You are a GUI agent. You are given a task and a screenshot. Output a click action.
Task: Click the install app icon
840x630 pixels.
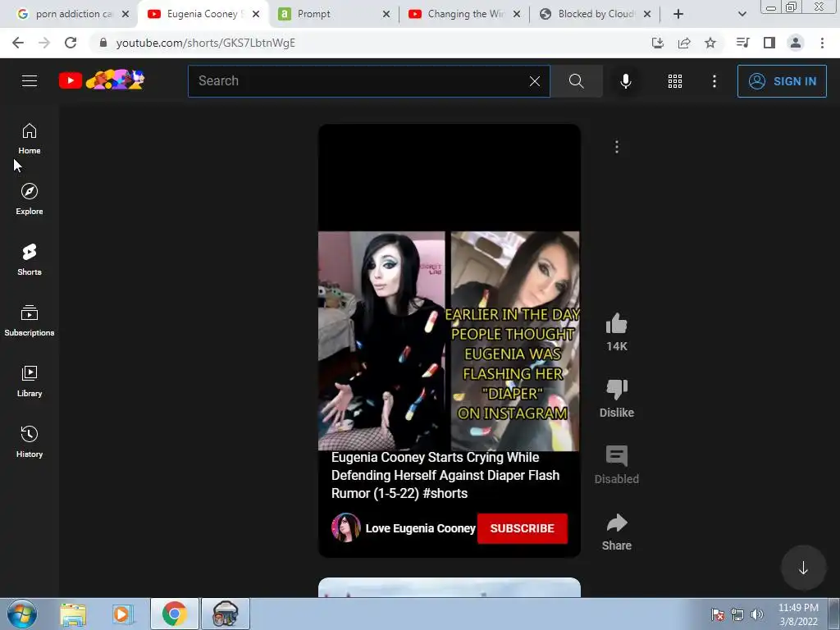pyautogui.click(x=658, y=43)
